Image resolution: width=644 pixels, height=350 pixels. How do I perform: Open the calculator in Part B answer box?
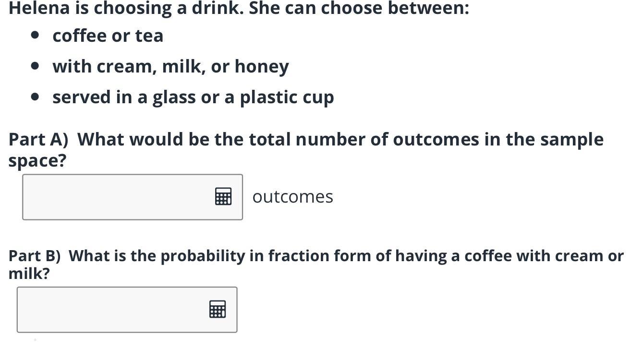click(x=218, y=309)
